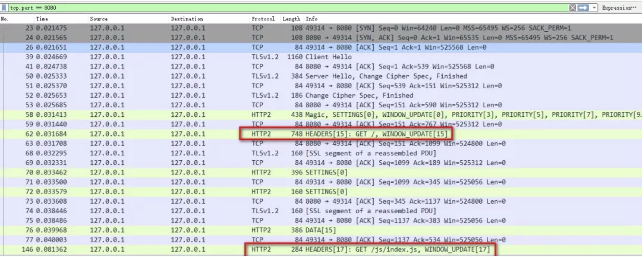644x257 pixels.
Task: Select packet 41 with Ack=539
Action: [321, 67]
